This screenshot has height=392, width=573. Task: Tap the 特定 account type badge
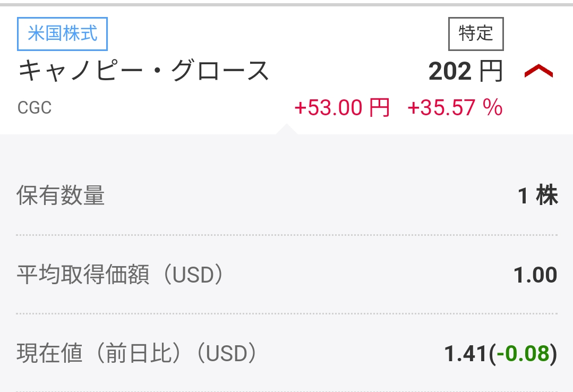[x=476, y=34]
